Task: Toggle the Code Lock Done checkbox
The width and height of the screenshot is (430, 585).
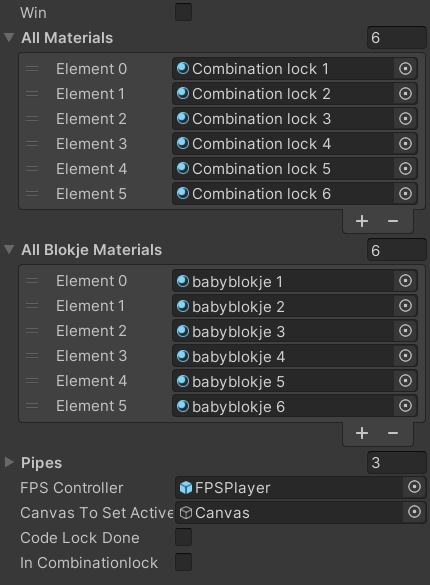Action: [x=183, y=537]
